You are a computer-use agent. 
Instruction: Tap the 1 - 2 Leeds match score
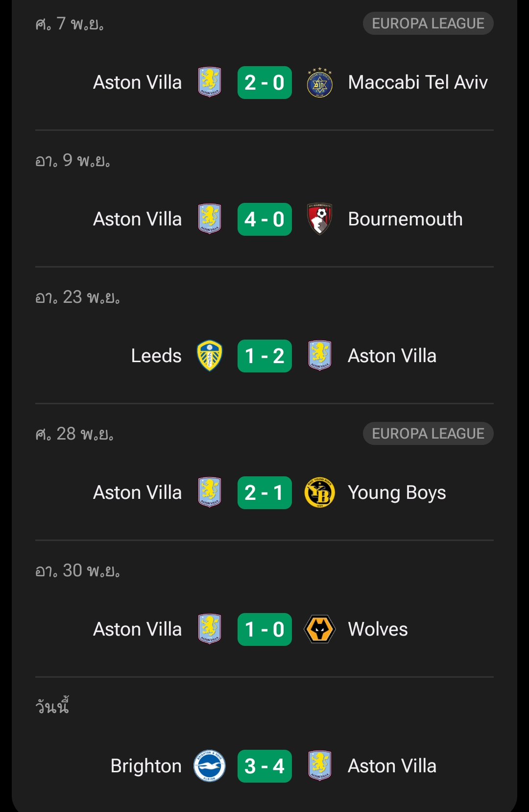click(x=264, y=356)
